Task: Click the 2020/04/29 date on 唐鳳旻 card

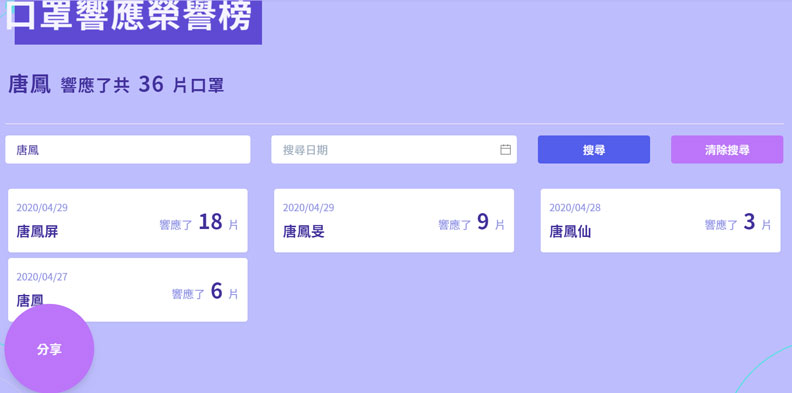Action: click(x=308, y=208)
